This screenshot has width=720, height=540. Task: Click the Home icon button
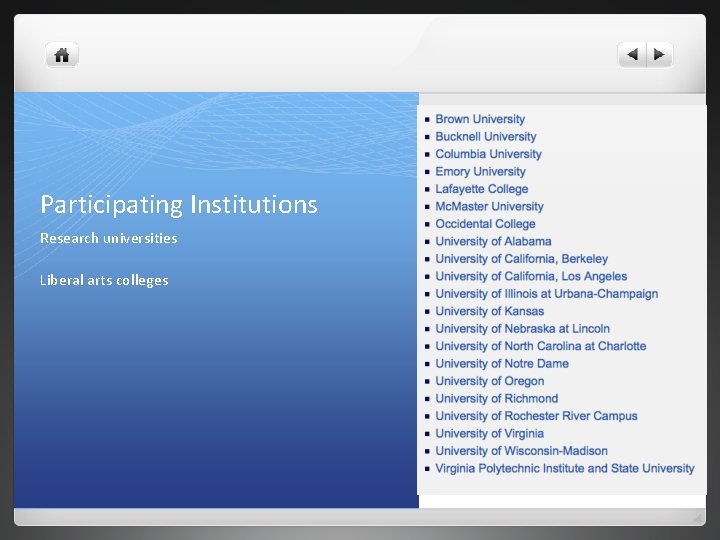[62, 55]
